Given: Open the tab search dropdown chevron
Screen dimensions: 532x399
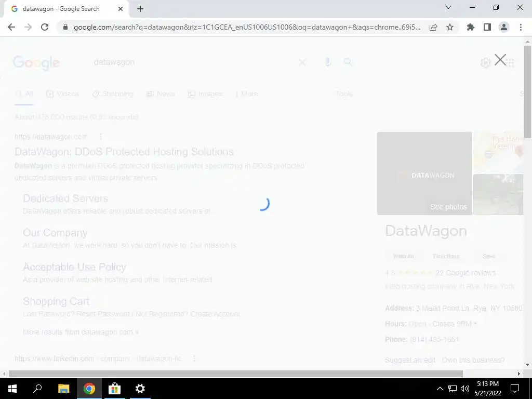Looking at the screenshot, I should 448,7.
